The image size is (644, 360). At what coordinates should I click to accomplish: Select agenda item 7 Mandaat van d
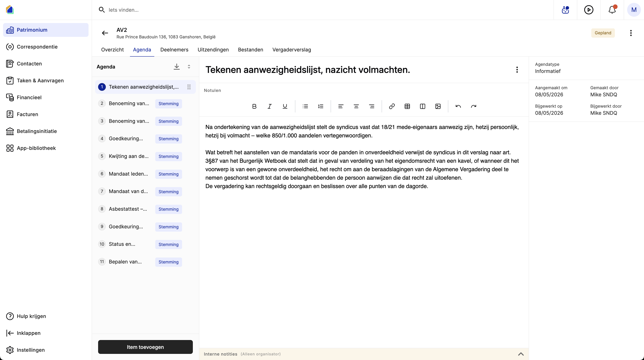click(145, 192)
